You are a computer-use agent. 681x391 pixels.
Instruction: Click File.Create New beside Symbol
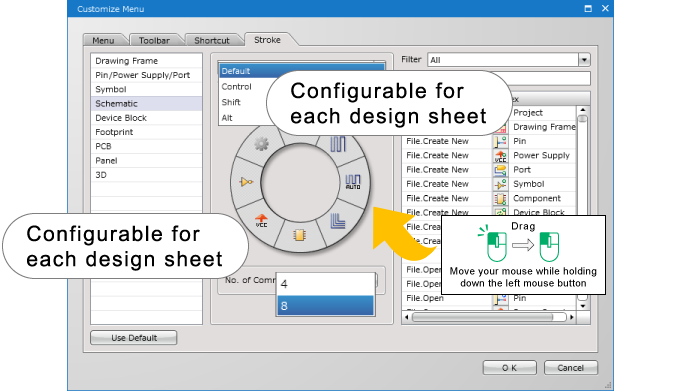437,184
